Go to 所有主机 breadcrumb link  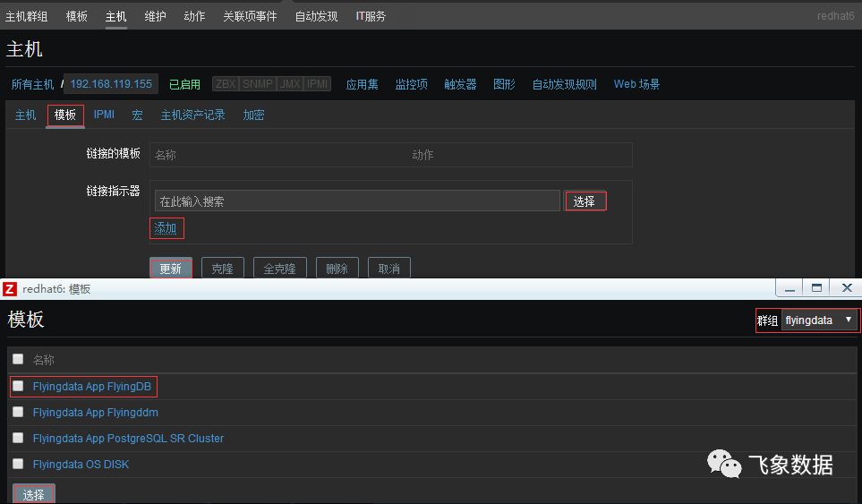point(32,84)
